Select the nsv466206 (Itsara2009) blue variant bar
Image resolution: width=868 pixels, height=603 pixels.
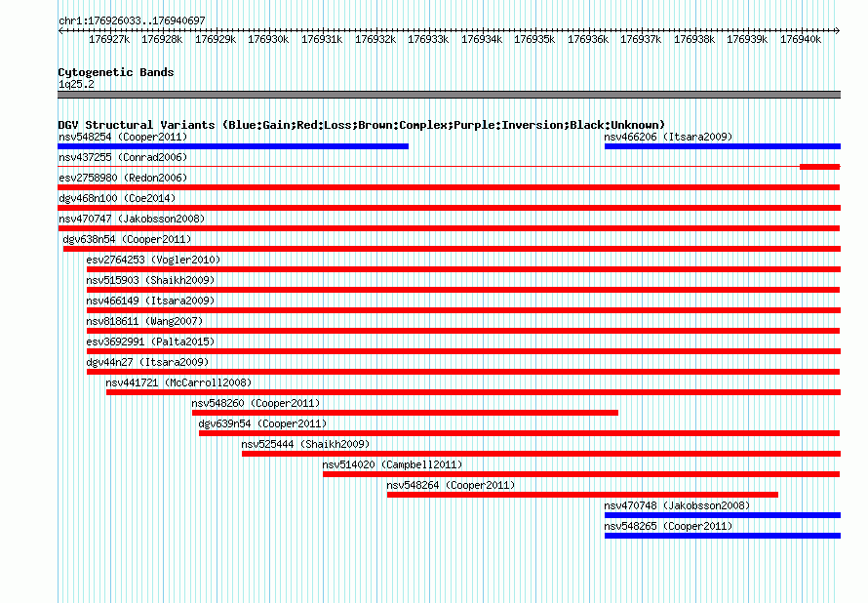click(x=723, y=146)
